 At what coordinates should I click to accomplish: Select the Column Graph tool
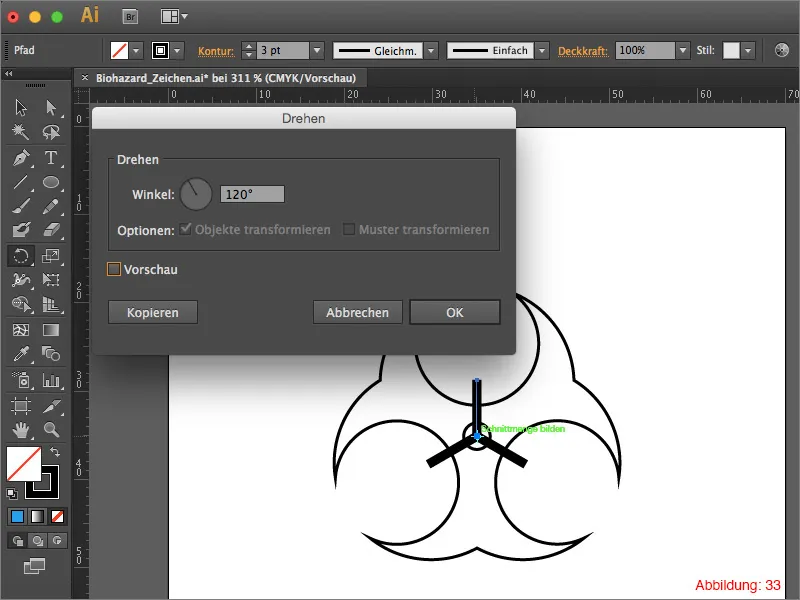51,380
